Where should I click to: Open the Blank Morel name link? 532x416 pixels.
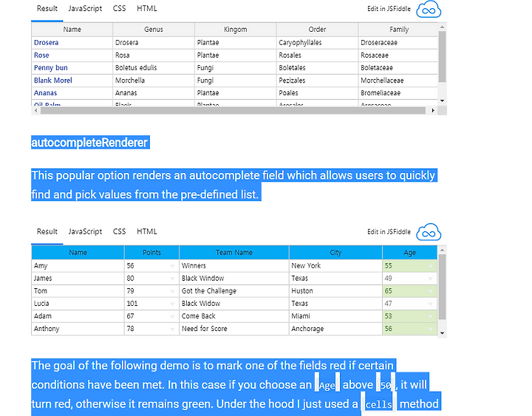point(53,81)
